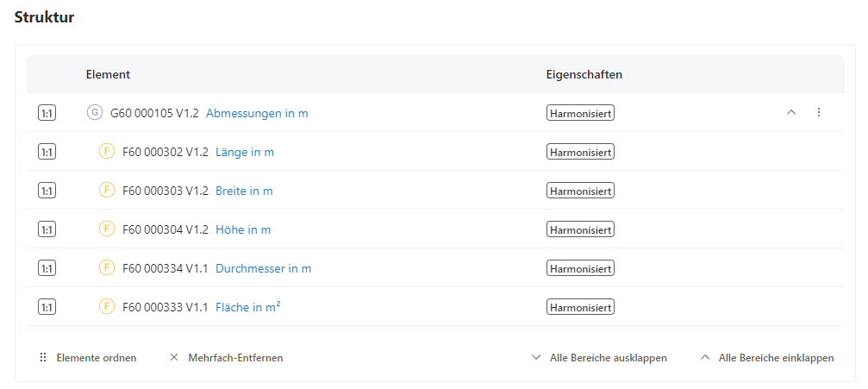Click Mehrfach-Entfernen to remove multiple

(226, 358)
